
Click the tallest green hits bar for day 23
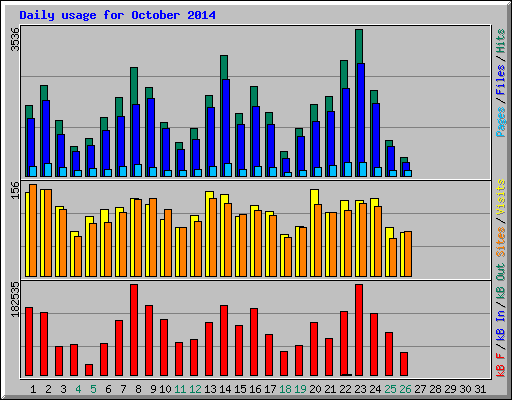point(359,46)
